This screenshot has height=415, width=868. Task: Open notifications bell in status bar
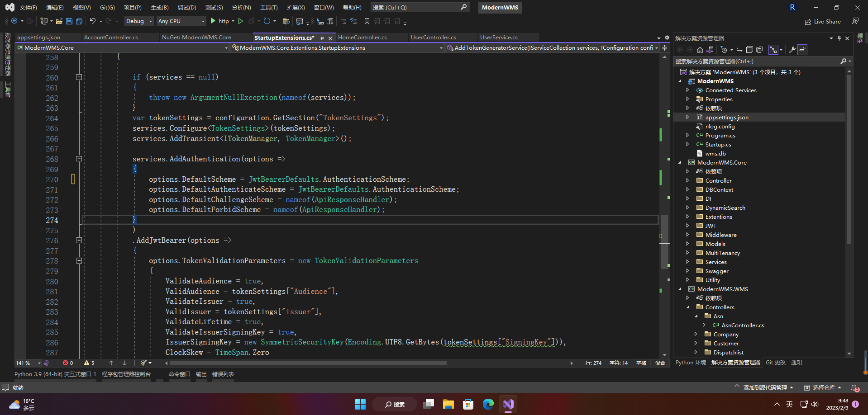pyautogui.click(x=855, y=388)
